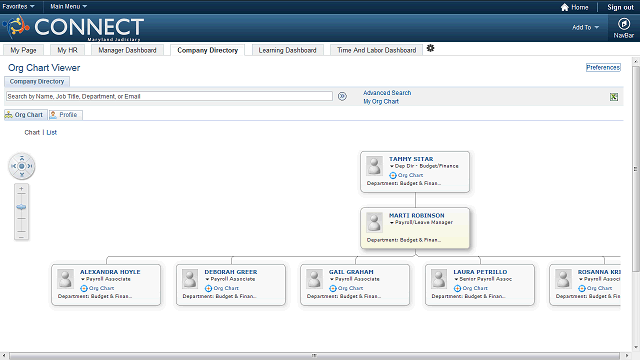Pan the chart down arrow

click(x=22, y=175)
